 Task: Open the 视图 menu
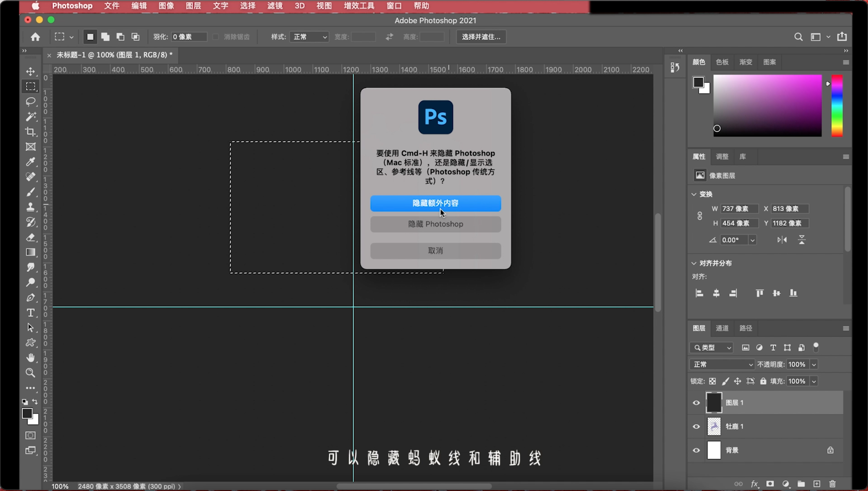pos(324,6)
